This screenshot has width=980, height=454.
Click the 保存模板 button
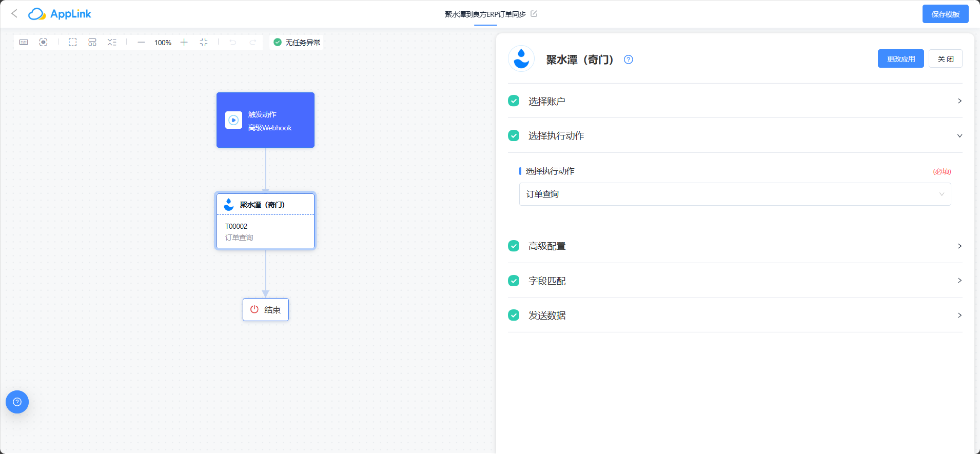[x=946, y=14]
